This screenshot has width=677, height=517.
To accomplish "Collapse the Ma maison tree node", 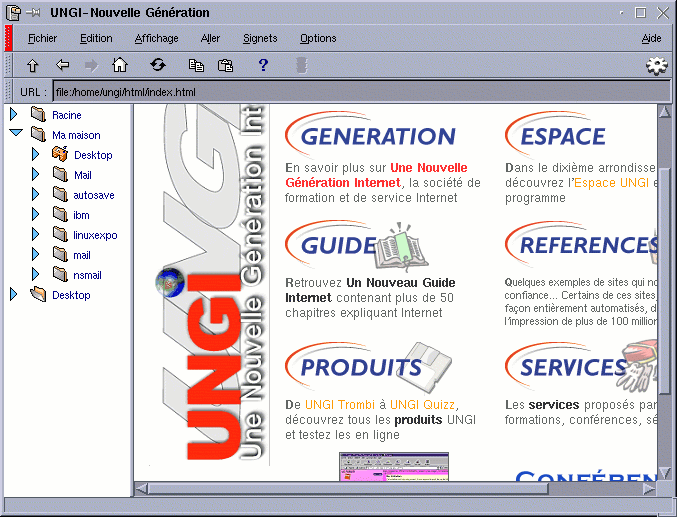I will [16, 133].
